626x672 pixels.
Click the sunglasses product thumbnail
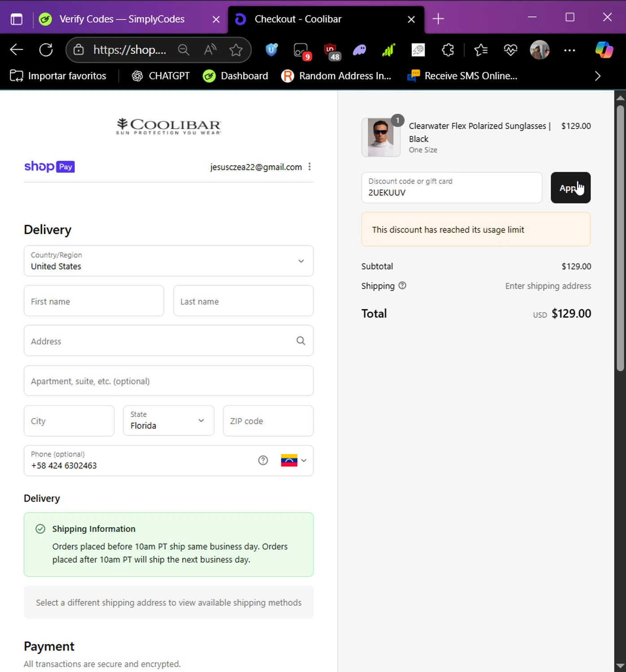[381, 137]
